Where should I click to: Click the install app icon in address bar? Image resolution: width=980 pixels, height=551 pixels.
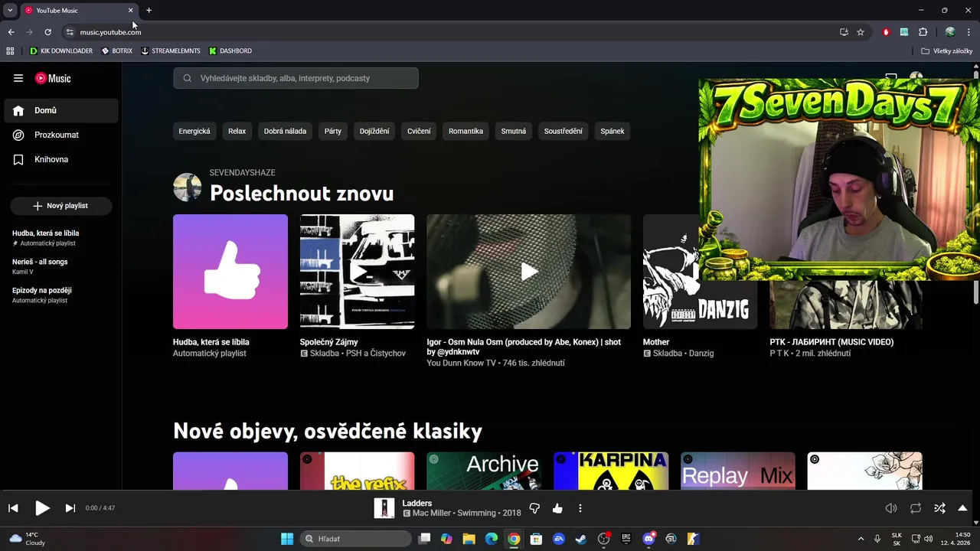[844, 32]
